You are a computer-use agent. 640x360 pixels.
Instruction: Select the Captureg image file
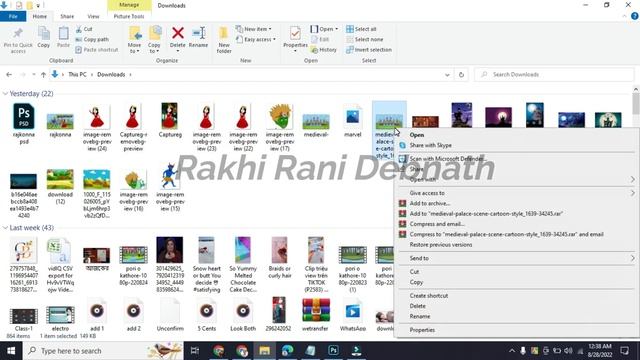tap(170, 120)
